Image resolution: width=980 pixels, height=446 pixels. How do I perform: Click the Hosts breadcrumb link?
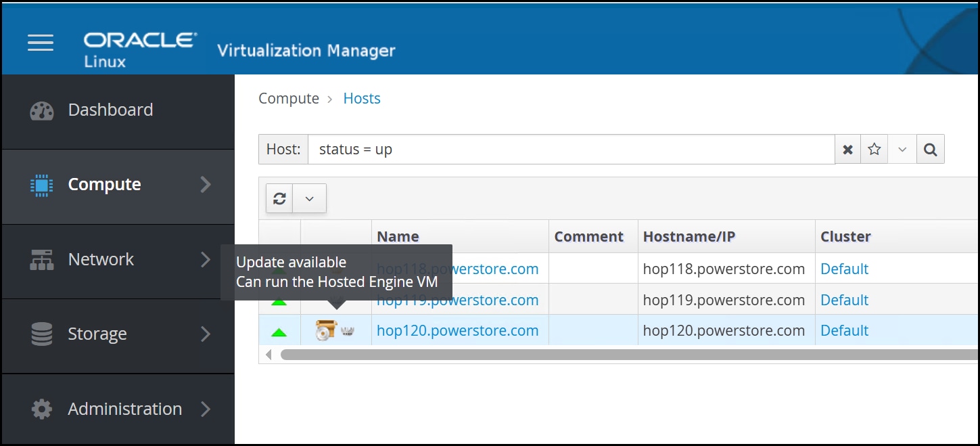362,99
